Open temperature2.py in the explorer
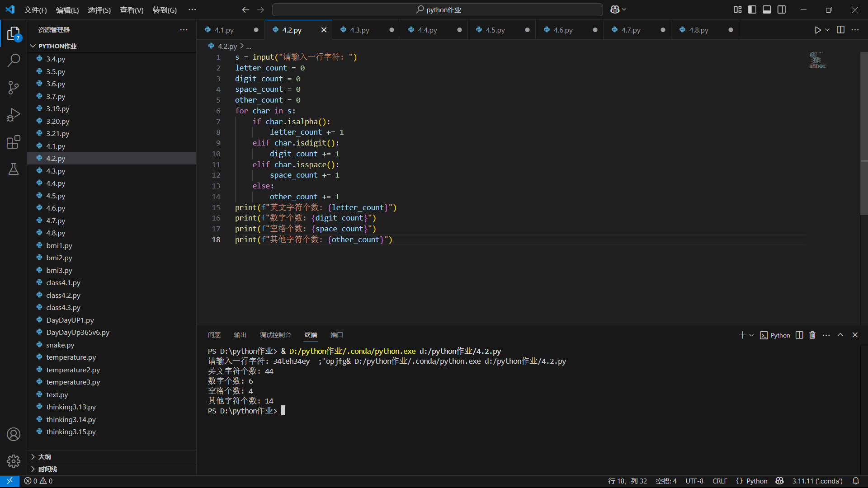This screenshot has width=868, height=488. coord(73,370)
